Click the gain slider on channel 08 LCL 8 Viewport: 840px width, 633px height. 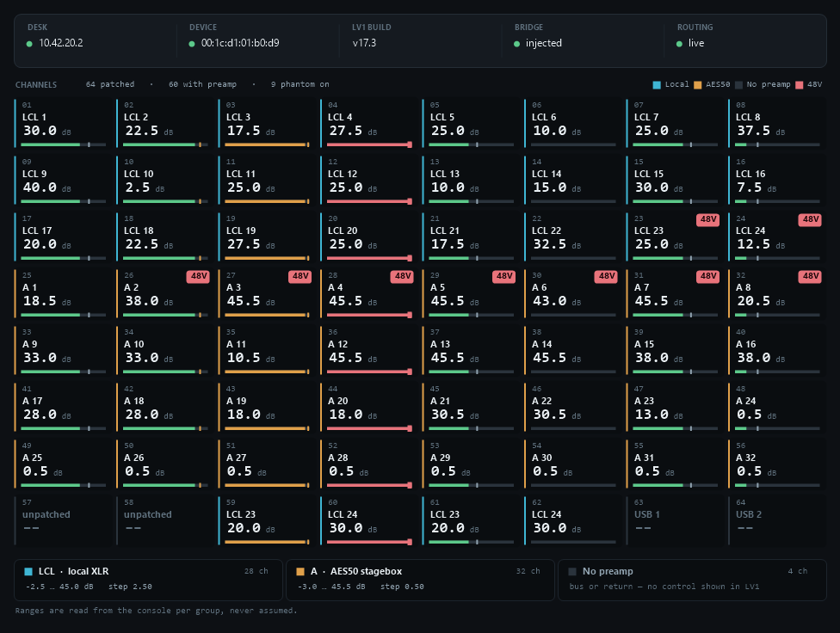tap(777, 144)
